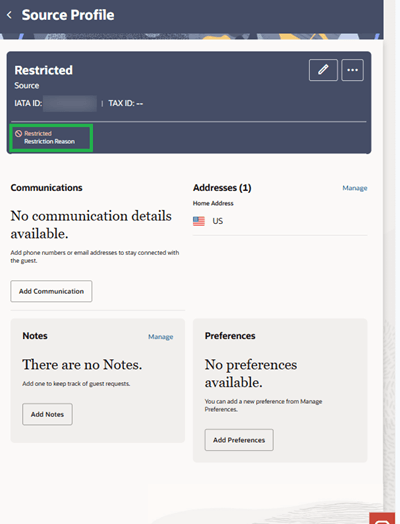Click 'No communication details available.' message
This screenshot has width=400, height=524.
tap(91, 225)
